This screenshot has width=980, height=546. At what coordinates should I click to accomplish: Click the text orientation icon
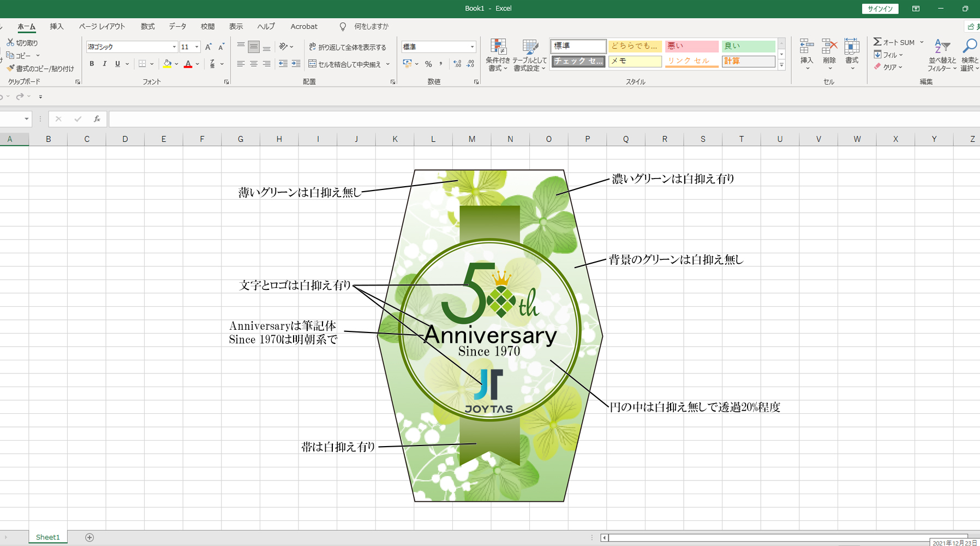[x=283, y=47]
